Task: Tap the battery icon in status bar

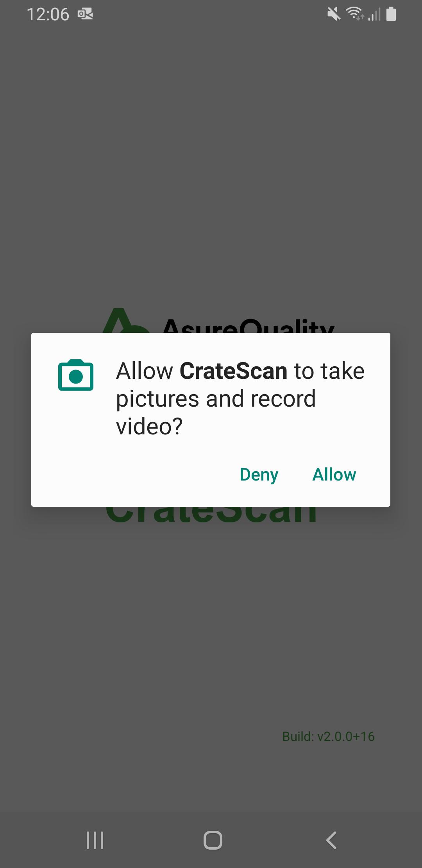Action: pos(391,14)
